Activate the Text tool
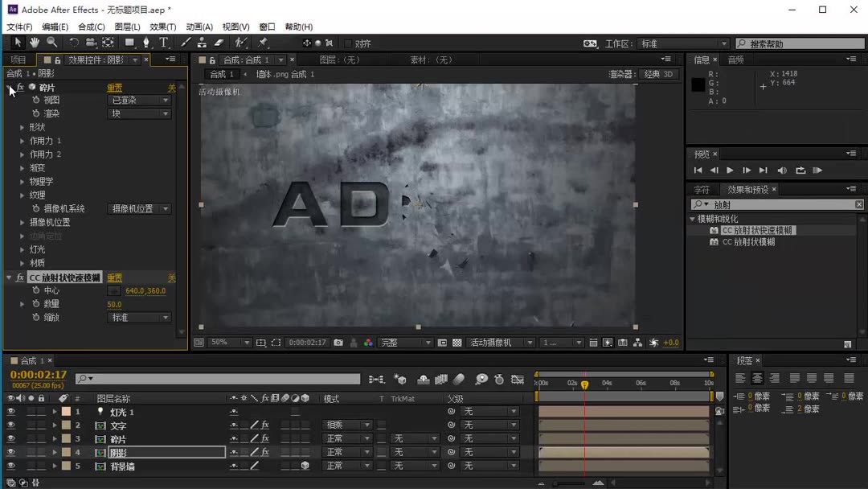Screen dimensions: 868x489 click(x=164, y=43)
